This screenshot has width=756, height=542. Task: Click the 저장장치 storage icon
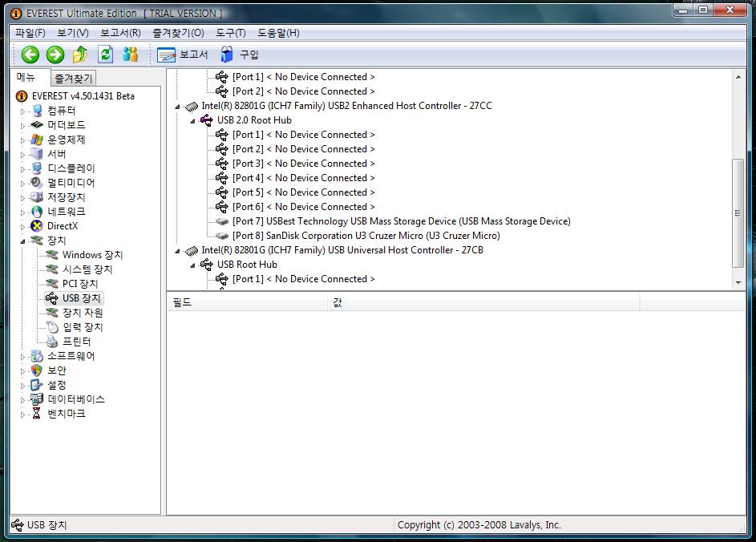click(37, 196)
